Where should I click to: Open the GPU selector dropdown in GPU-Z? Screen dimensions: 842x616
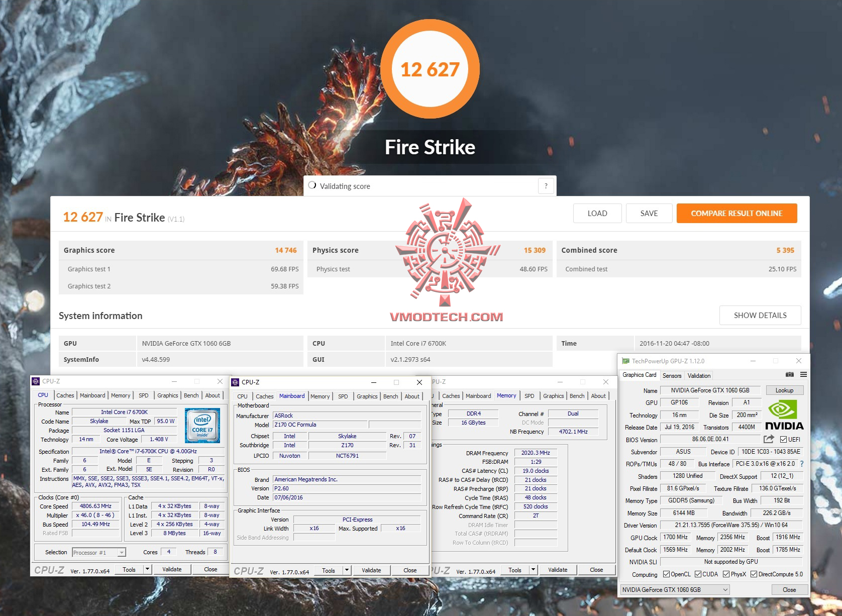(x=725, y=589)
